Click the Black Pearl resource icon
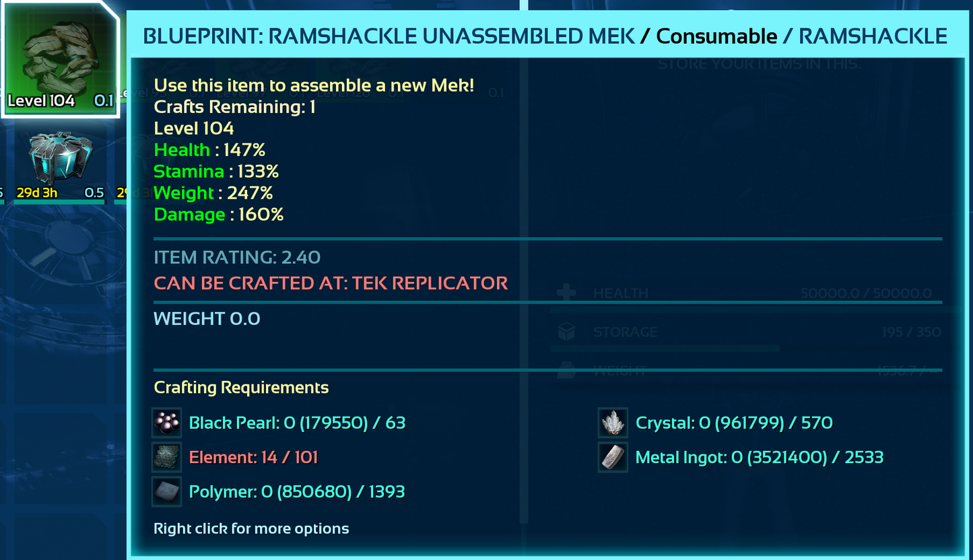The image size is (973, 560). pyautogui.click(x=166, y=423)
